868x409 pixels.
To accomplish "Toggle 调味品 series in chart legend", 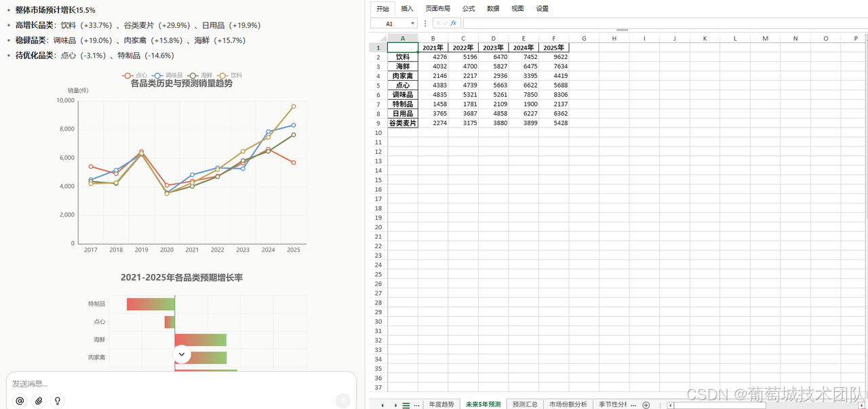I will pos(168,75).
